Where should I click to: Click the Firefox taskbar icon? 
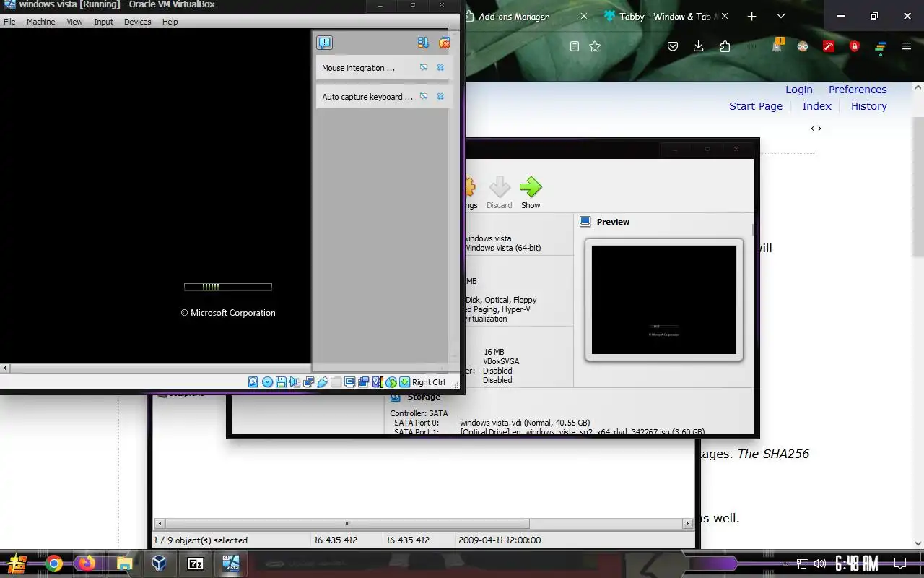tap(87, 564)
